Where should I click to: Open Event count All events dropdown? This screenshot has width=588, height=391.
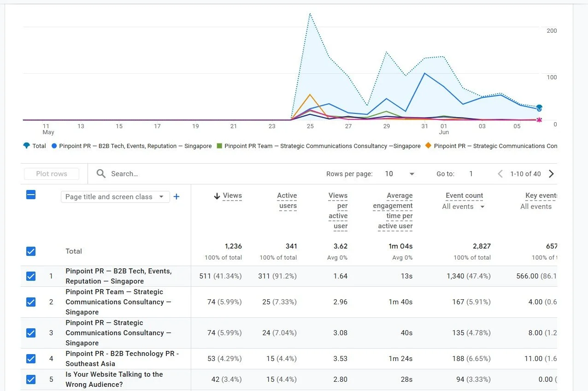464,207
